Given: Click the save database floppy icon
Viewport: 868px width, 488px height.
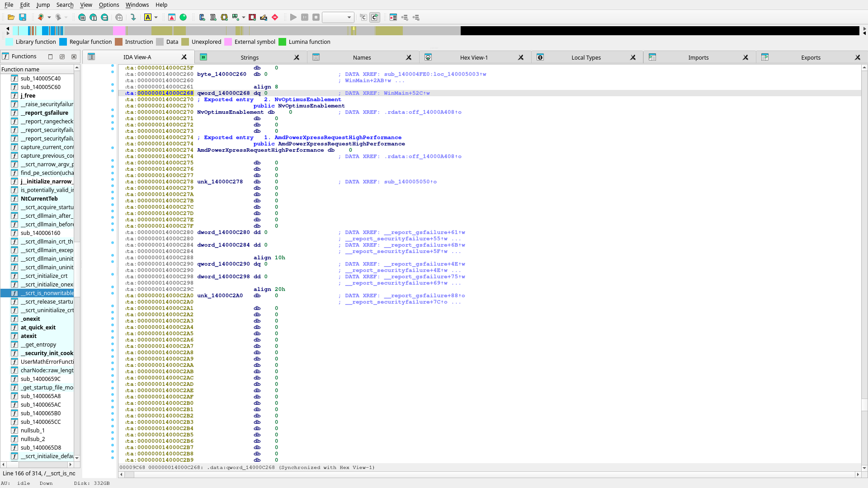Looking at the screenshot, I should coord(23,17).
